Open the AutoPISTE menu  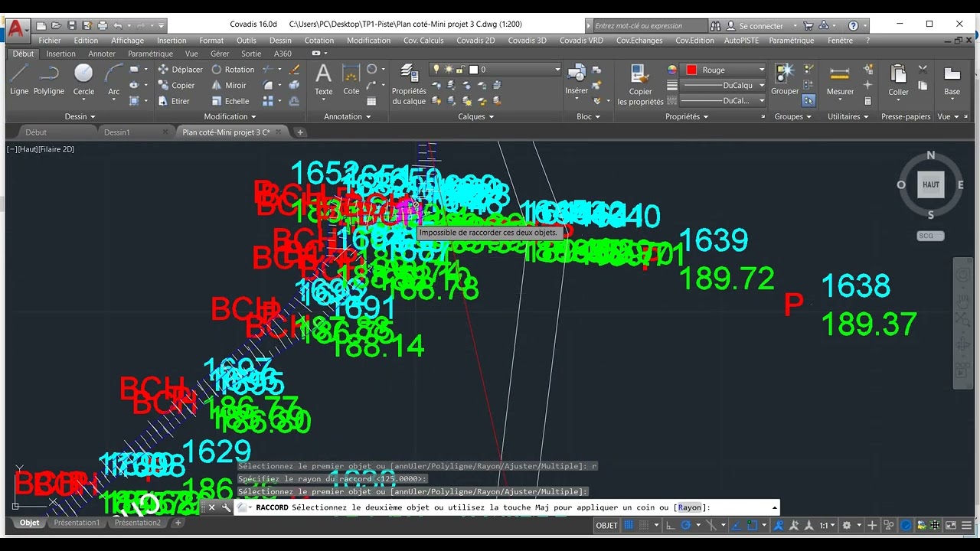pyautogui.click(x=741, y=41)
